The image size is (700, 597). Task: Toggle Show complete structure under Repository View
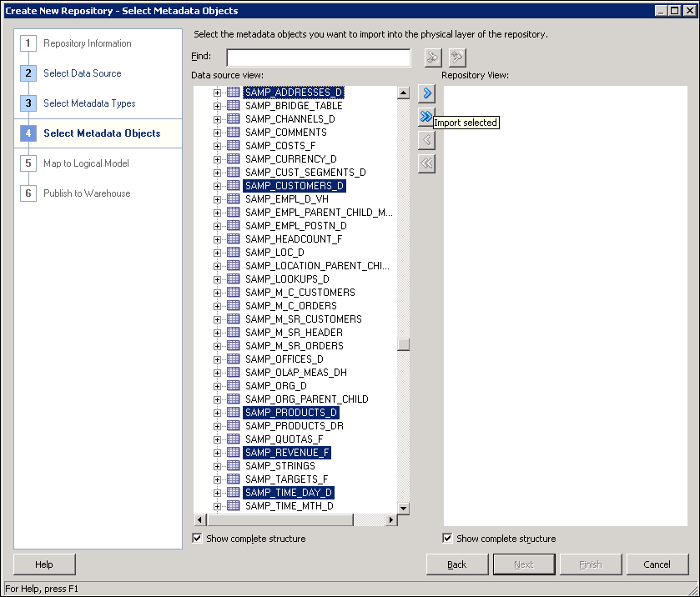pos(447,538)
